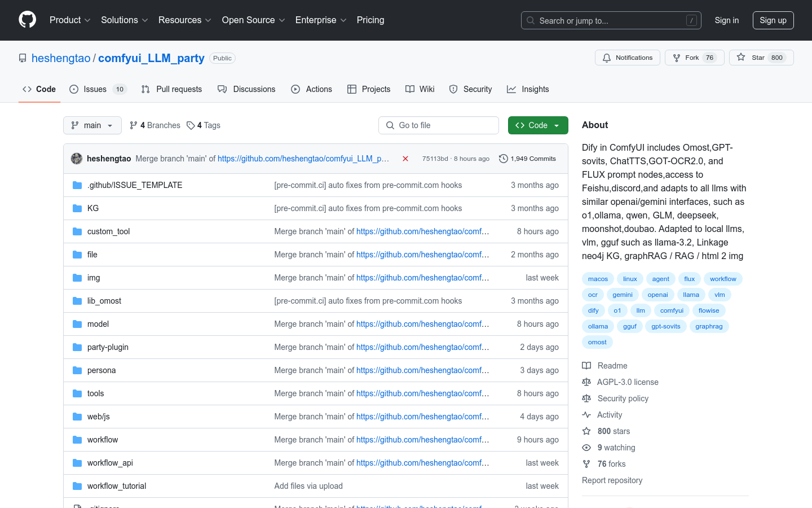
Task: Click the folder icon for custom_tool
Action: pos(77,231)
